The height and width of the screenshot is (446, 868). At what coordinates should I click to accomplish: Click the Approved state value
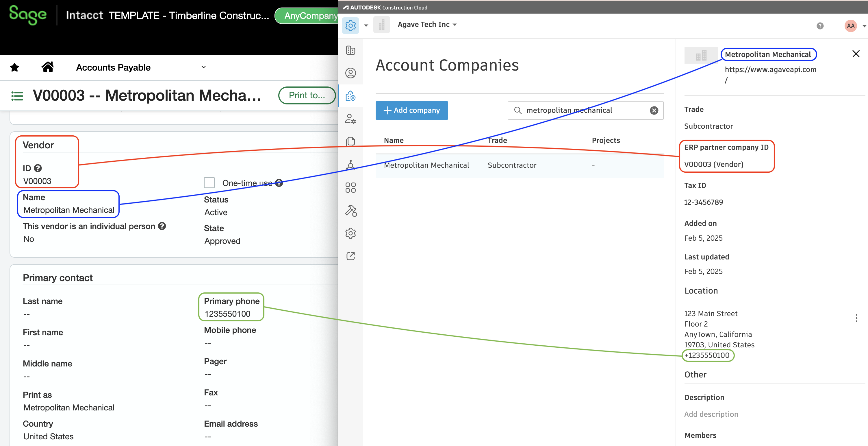click(x=222, y=241)
